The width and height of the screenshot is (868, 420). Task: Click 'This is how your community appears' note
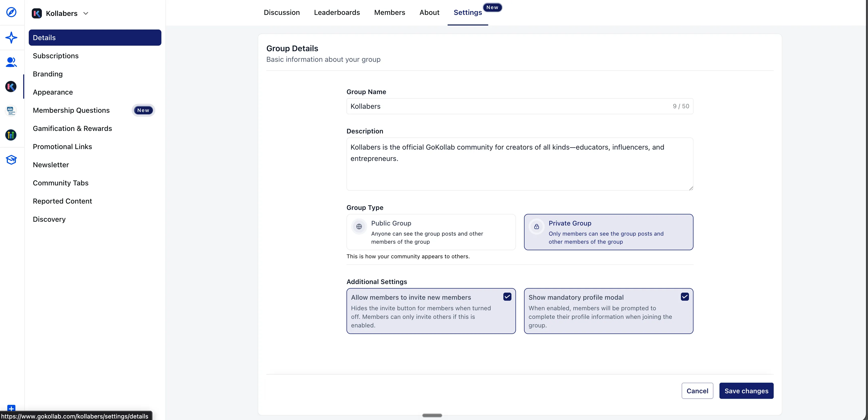coord(408,256)
